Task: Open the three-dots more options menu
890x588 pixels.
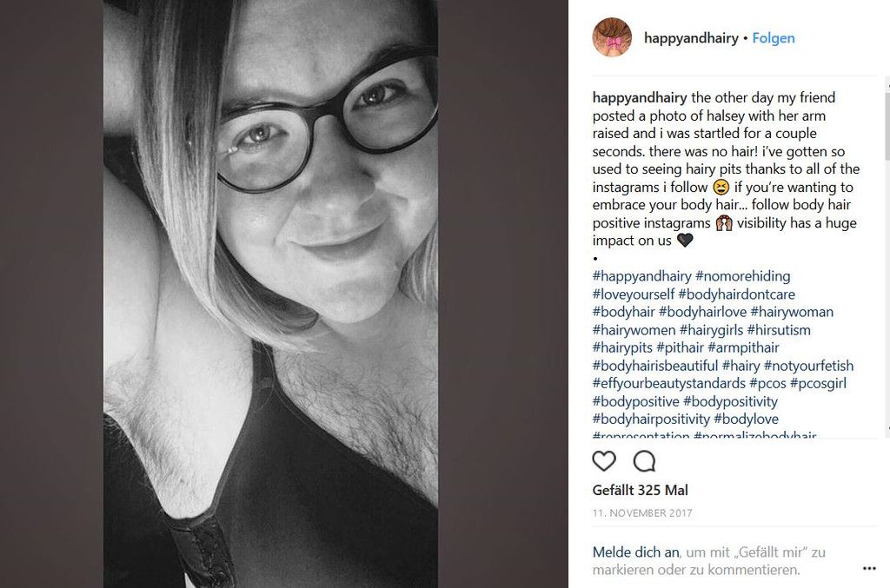Action: click(869, 568)
